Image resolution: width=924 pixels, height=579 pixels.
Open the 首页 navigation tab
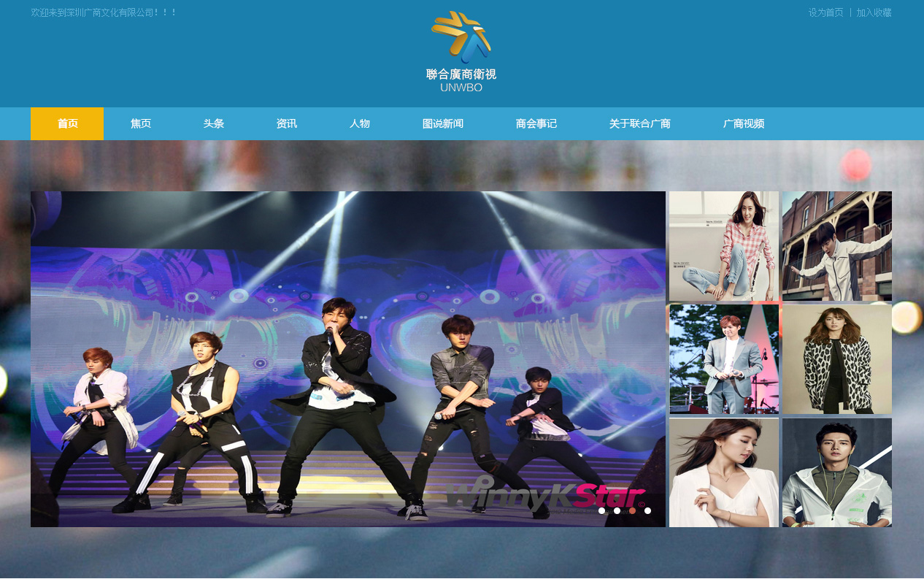click(x=67, y=123)
